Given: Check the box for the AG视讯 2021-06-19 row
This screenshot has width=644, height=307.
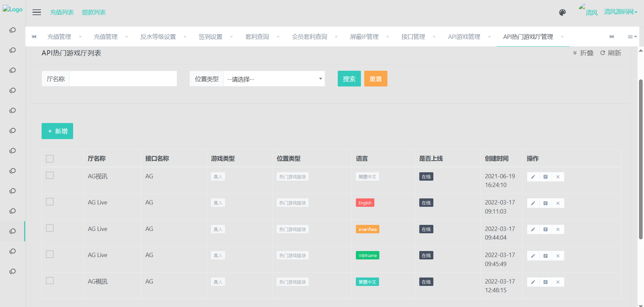Looking at the screenshot, I should (50, 175).
